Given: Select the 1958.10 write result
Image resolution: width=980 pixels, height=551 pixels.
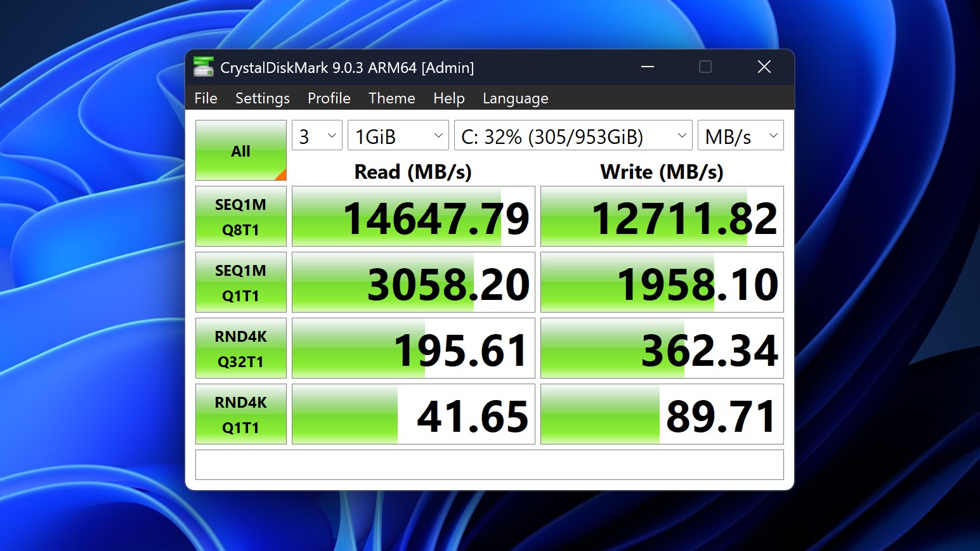Looking at the screenshot, I should [x=662, y=282].
